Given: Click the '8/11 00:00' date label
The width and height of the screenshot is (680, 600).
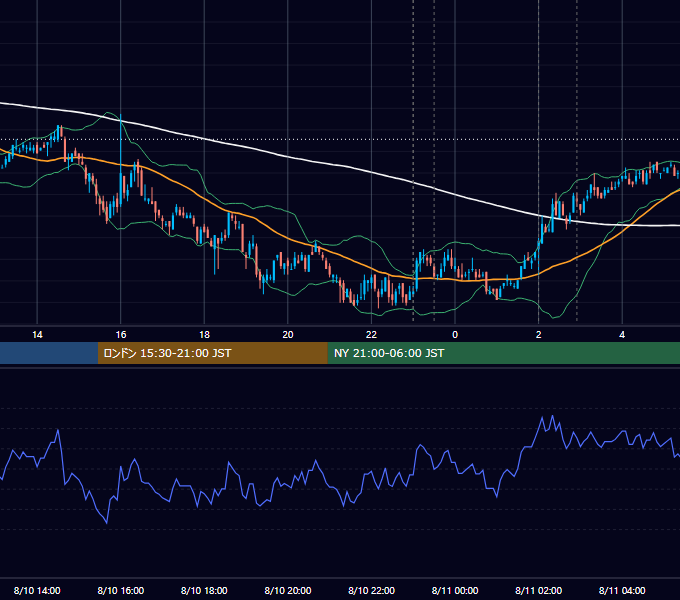Looking at the screenshot, I should tap(455, 590).
